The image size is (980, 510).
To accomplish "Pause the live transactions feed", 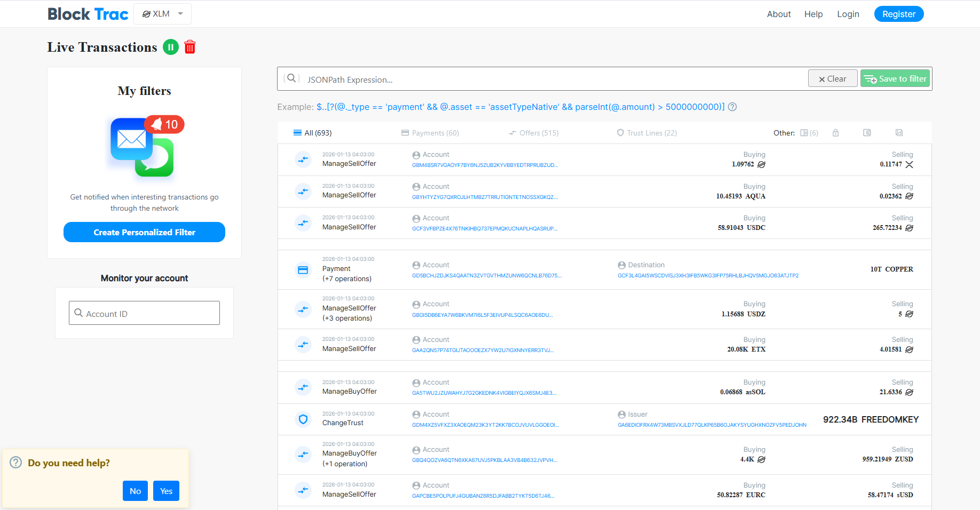I will [171, 47].
